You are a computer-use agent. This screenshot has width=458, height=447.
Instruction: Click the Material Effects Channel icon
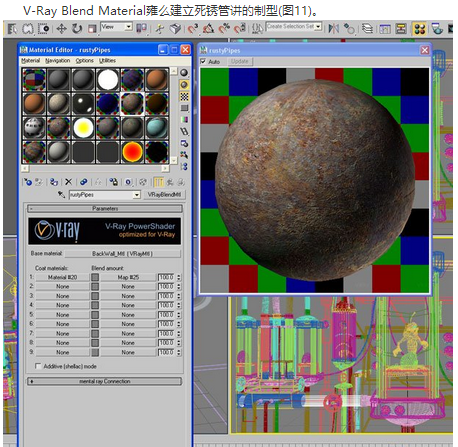(x=128, y=182)
